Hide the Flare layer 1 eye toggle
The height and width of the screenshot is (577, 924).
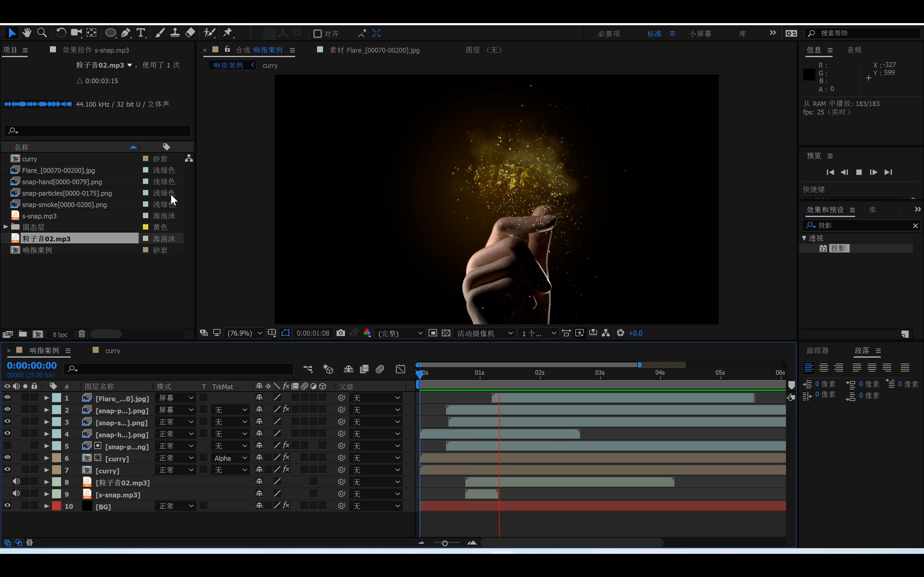click(7, 398)
